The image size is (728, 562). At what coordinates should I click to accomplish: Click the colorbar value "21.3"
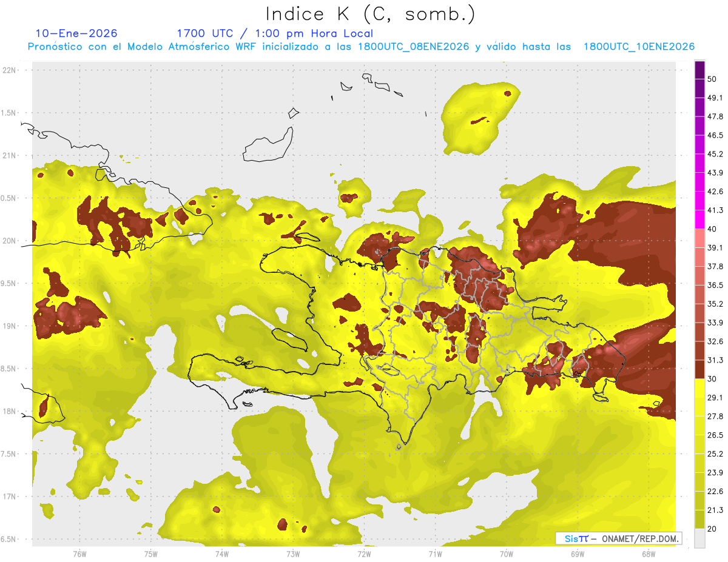point(715,510)
